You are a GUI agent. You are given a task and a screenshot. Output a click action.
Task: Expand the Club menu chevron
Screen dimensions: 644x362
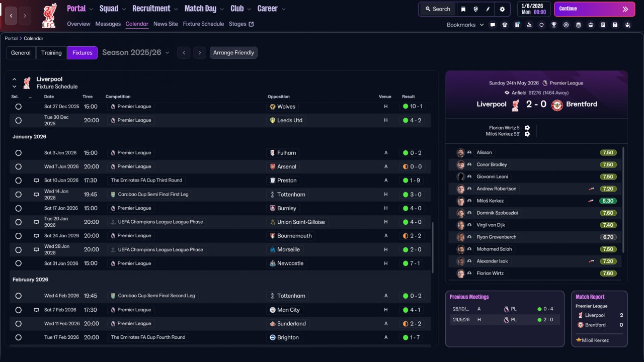coord(249,9)
